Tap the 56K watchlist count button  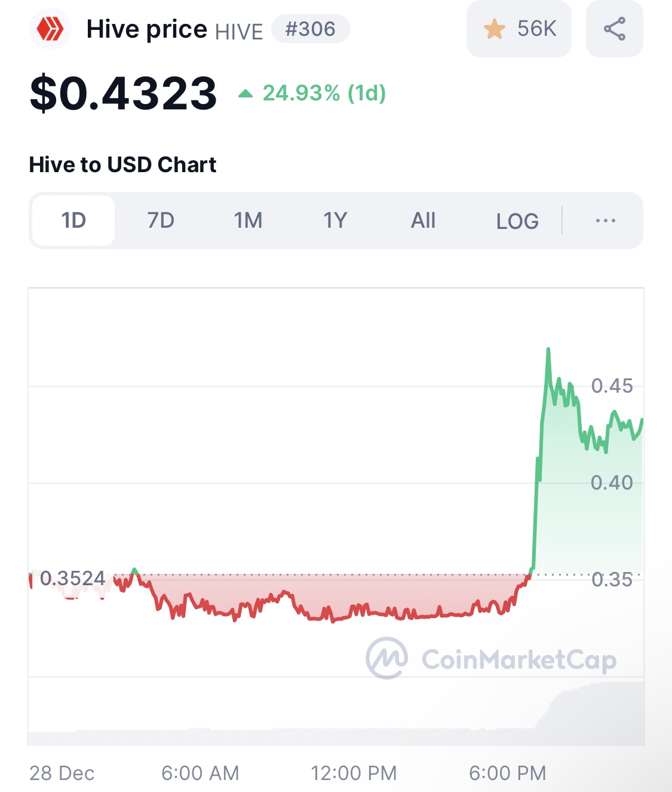(519, 29)
